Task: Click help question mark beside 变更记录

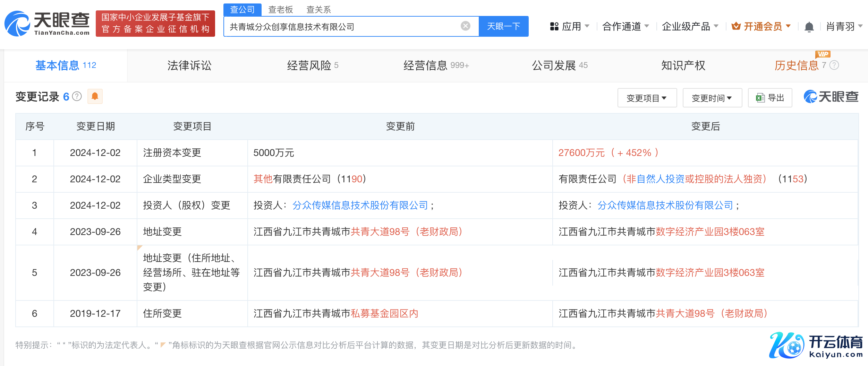Action: pos(77,96)
